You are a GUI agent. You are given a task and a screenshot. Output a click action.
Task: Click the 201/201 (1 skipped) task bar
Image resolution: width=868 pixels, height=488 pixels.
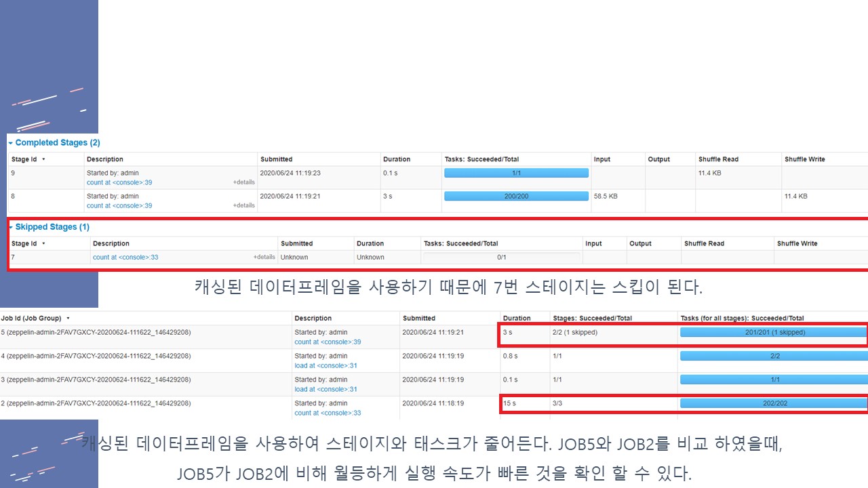(x=774, y=332)
